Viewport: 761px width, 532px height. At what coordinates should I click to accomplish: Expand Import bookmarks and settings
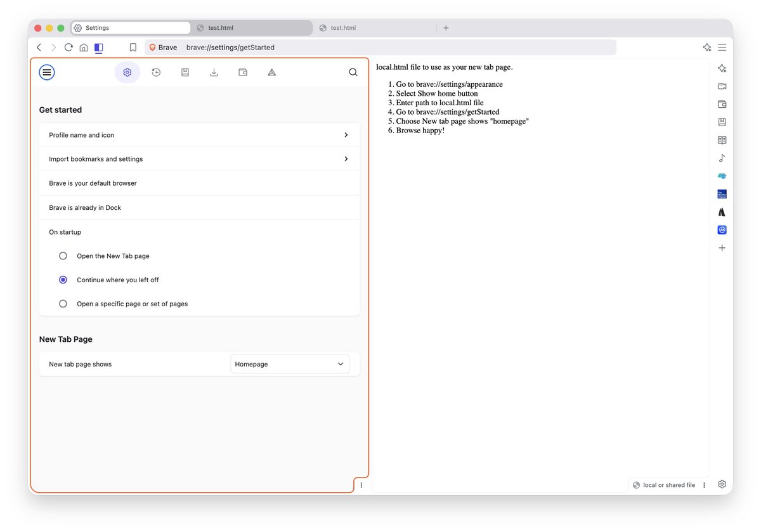pyautogui.click(x=199, y=159)
